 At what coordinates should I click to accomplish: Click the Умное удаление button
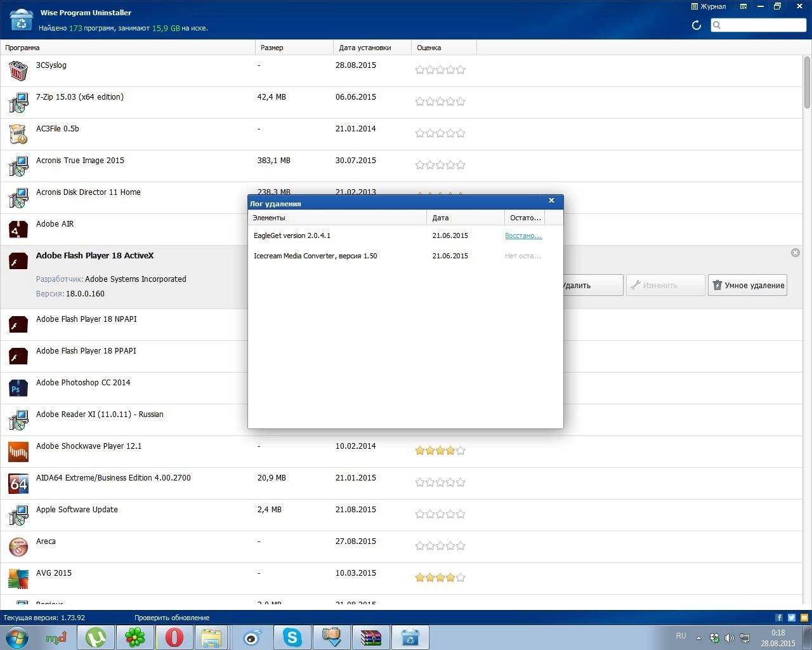[747, 285]
